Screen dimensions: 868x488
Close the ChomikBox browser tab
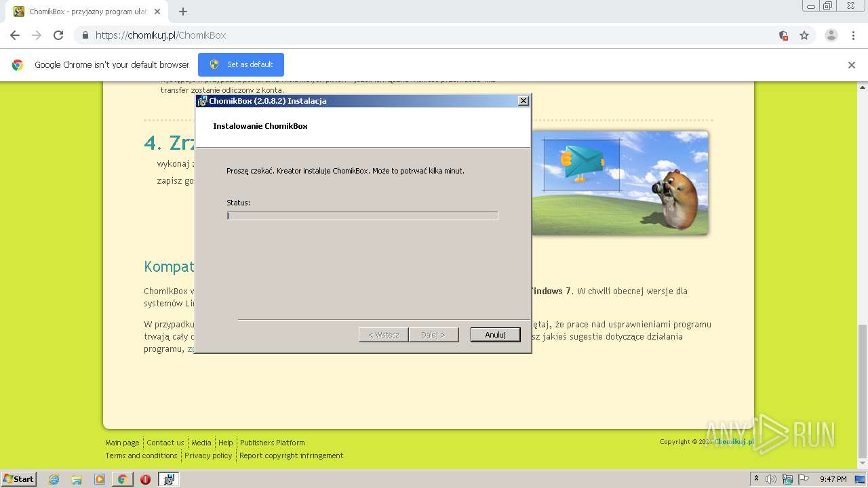pyautogui.click(x=158, y=12)
